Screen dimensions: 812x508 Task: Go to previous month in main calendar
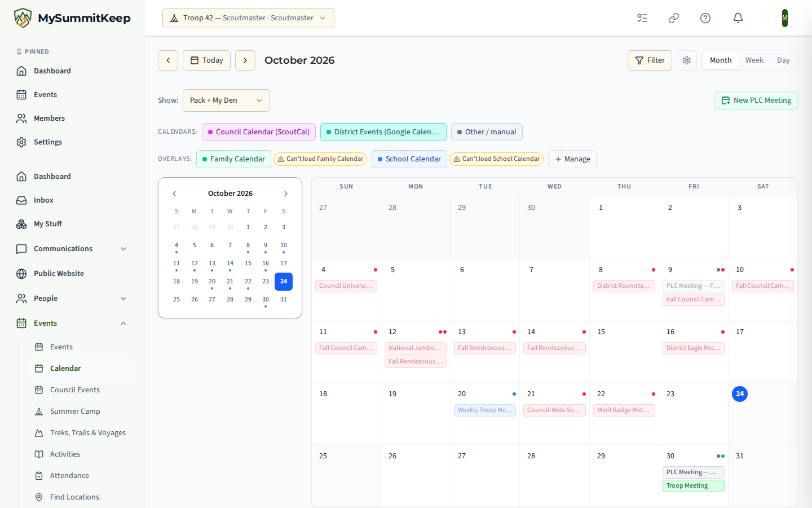tap(168, 60)
